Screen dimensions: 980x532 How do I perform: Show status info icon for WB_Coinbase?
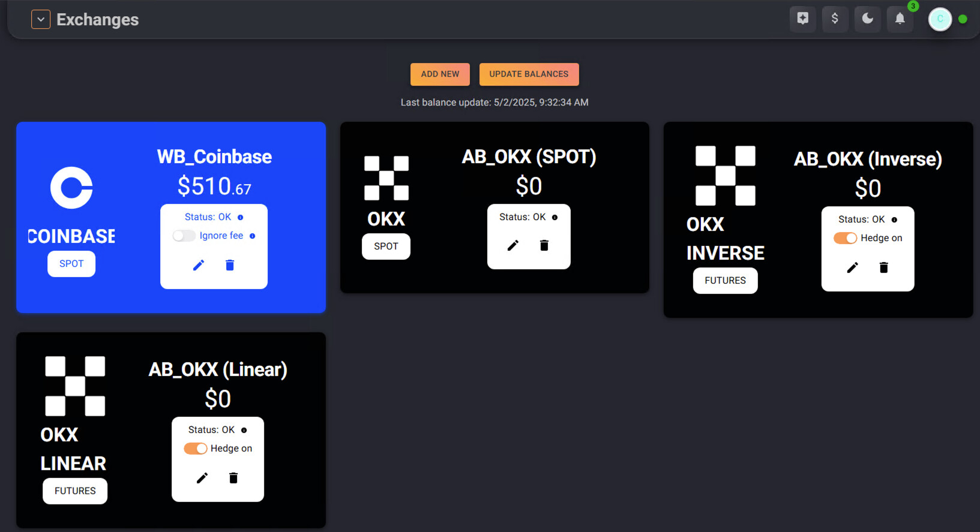[x=241, y=218]
